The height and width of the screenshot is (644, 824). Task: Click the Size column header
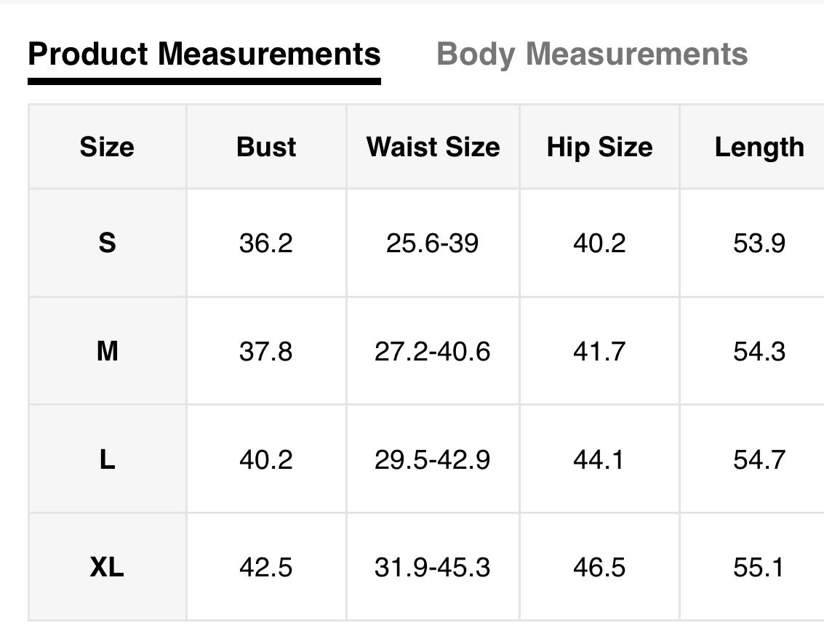107,147
